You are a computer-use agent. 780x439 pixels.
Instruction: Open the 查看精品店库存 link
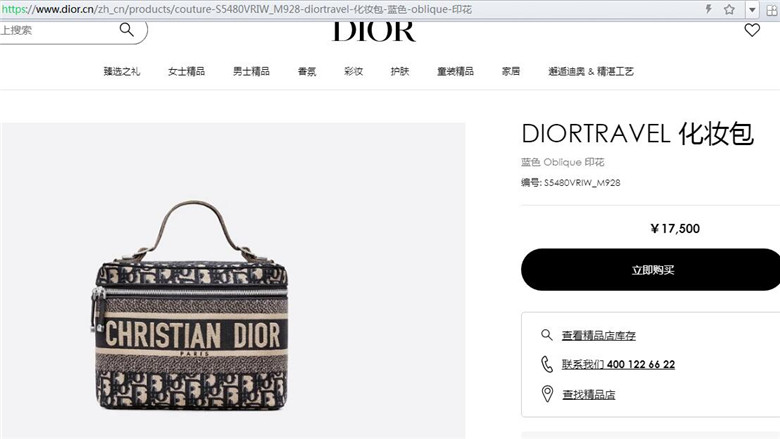(599, 336)
